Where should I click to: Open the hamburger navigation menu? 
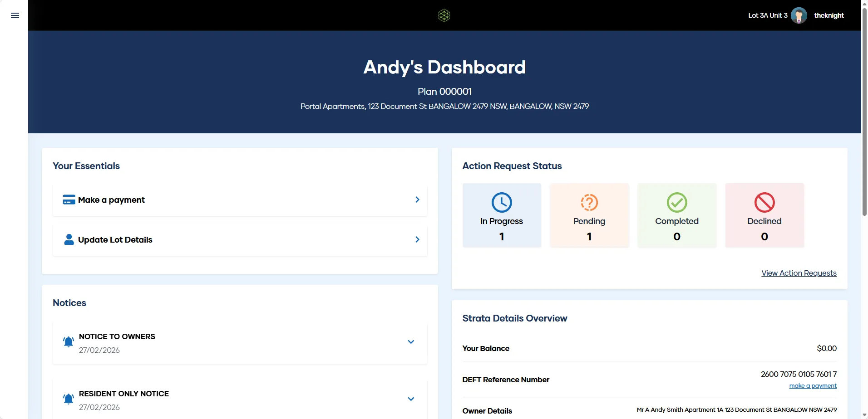pyautogui.click(x=15, y=15)
